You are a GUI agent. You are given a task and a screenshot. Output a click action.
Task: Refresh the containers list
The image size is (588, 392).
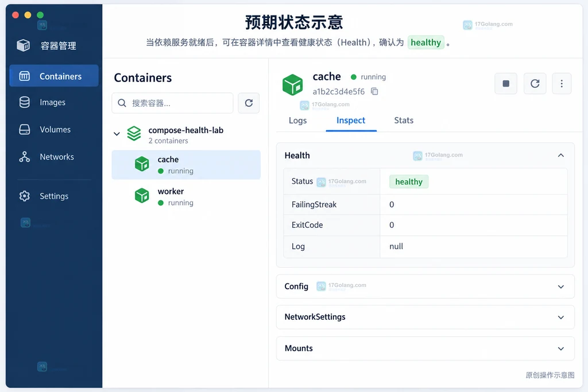point(249,103)
